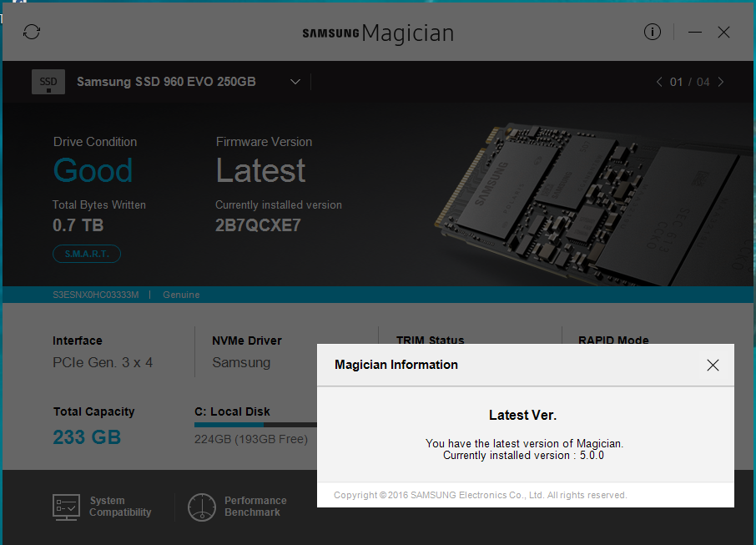Viewport: 756px width, 545px height.
Task: Click the Genuine status label
Action: point(181,295)
